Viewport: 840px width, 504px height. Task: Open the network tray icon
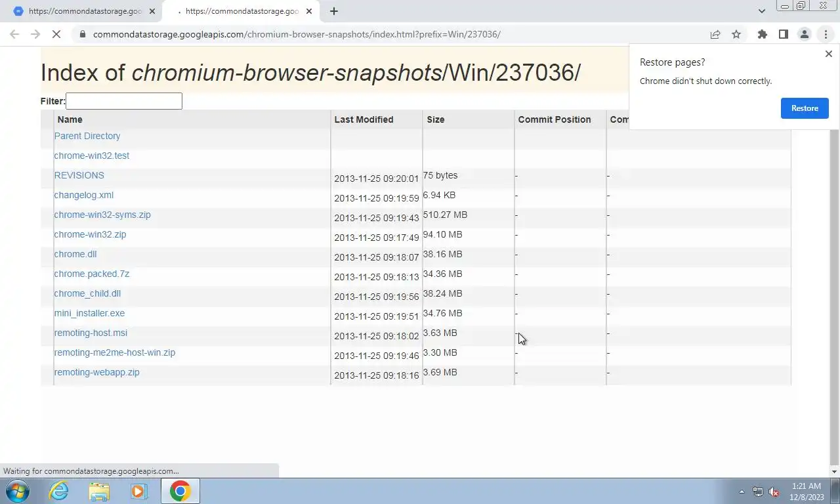pyautogui.click(x=758, y=492)
